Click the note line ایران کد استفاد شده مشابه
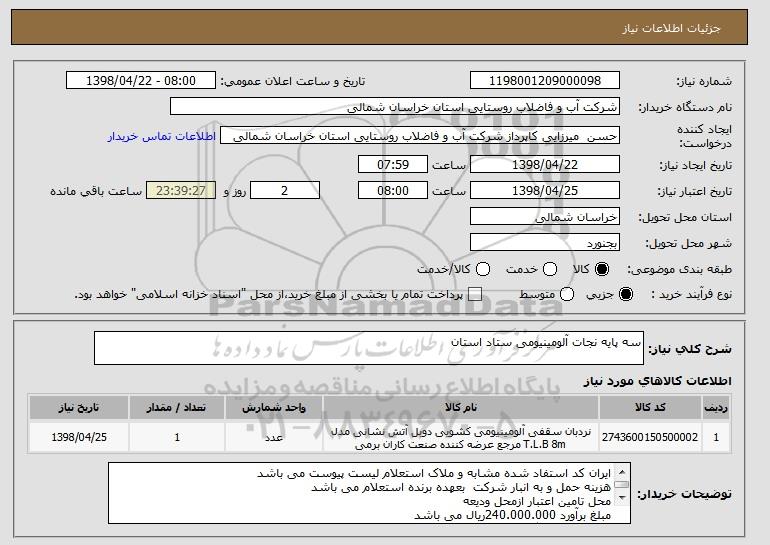 434,473
